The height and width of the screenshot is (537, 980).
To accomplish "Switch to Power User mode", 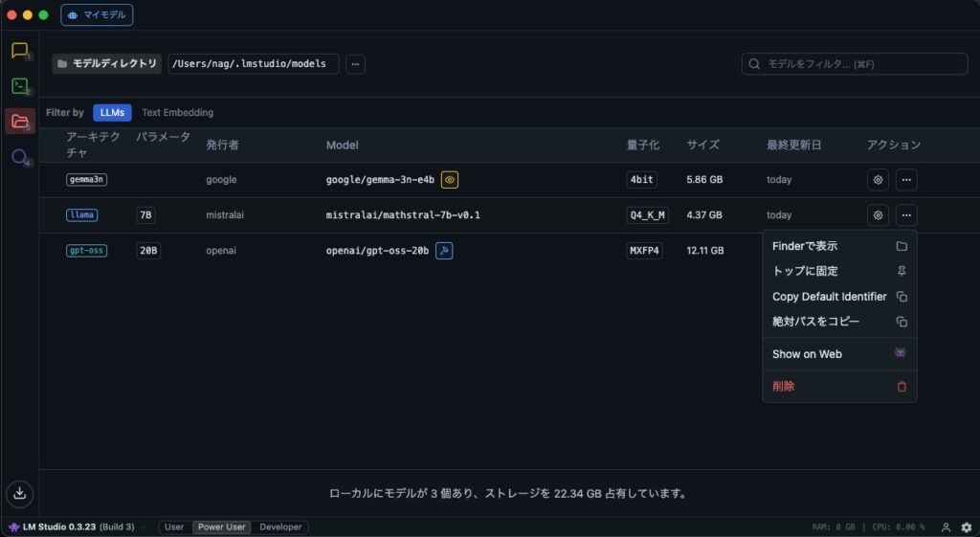I will pyautogui.click(x=222, y=527).
